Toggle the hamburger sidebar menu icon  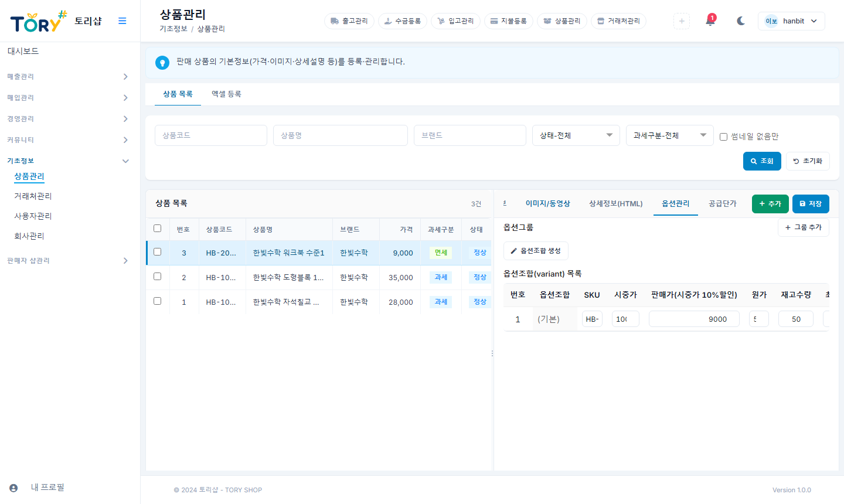122,21
